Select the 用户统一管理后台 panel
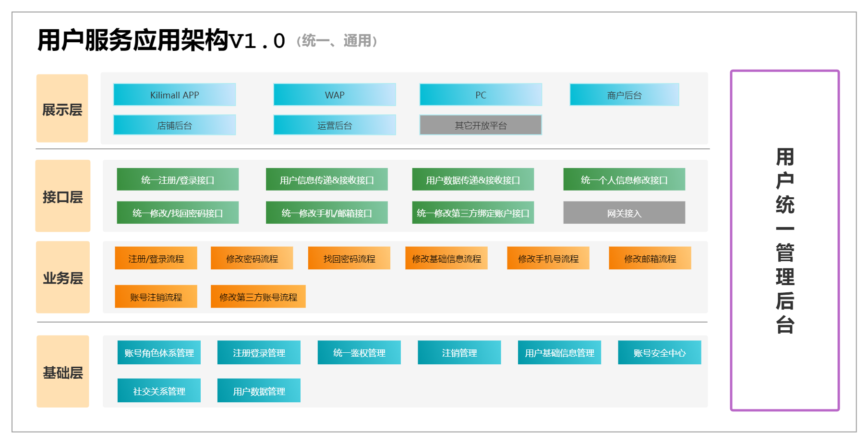This screenshot has height=444, width=868. coord(784,240)
